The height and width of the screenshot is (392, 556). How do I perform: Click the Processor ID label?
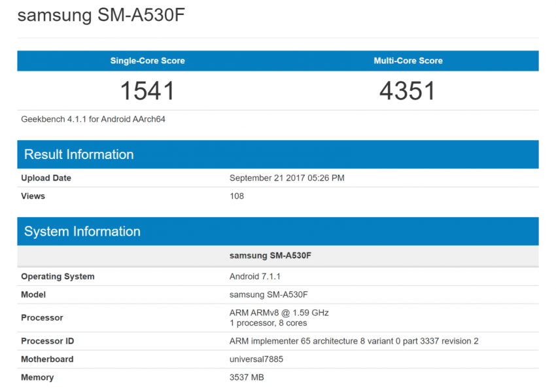click(x=48, y=341)
